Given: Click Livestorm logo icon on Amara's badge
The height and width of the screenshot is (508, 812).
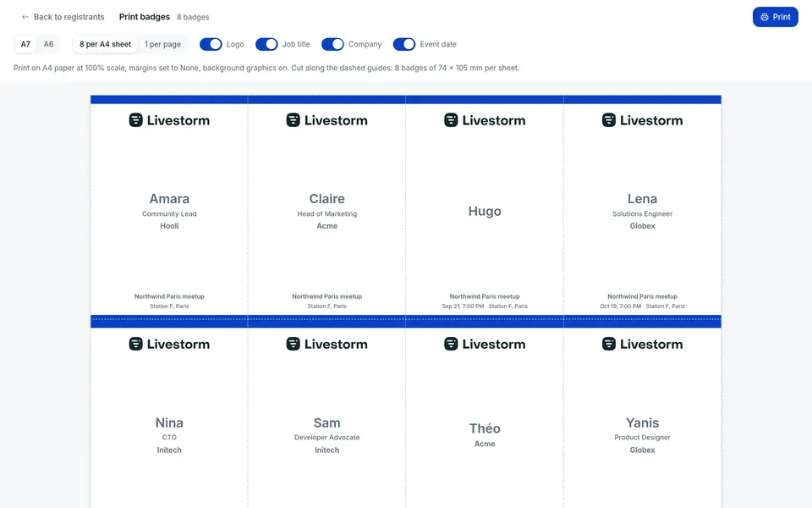Looking at the screenshot, I should pos(135,120).
